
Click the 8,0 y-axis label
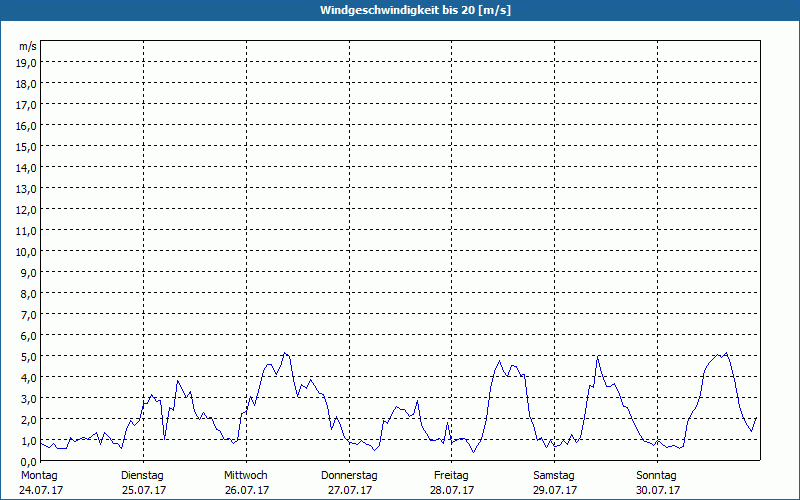(x=29, y=294)
